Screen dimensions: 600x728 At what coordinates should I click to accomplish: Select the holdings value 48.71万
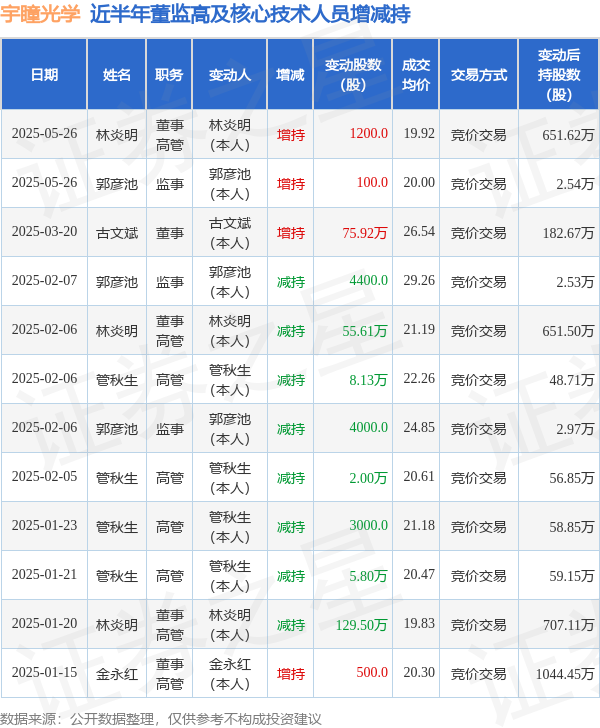coord(572,380)
